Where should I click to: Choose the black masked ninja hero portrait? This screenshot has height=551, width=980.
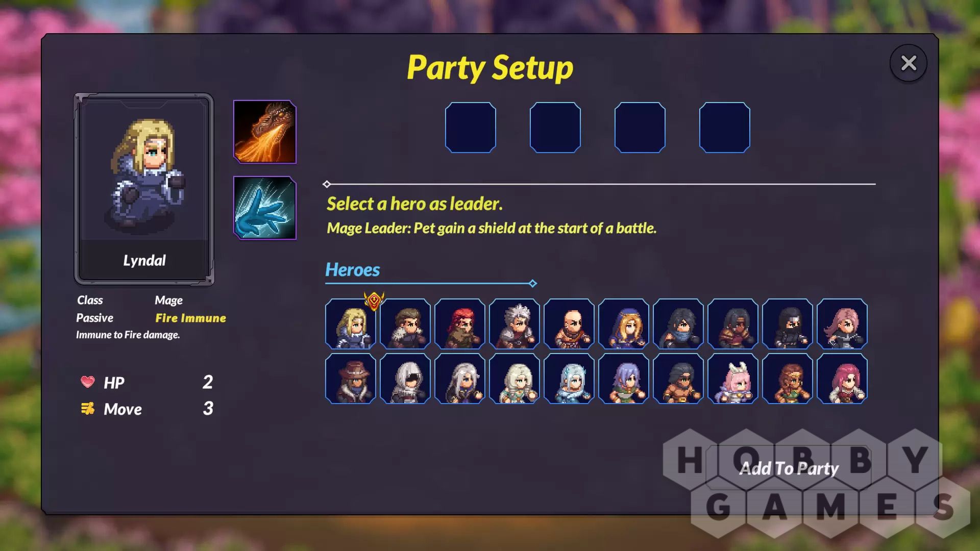(788, 324)
